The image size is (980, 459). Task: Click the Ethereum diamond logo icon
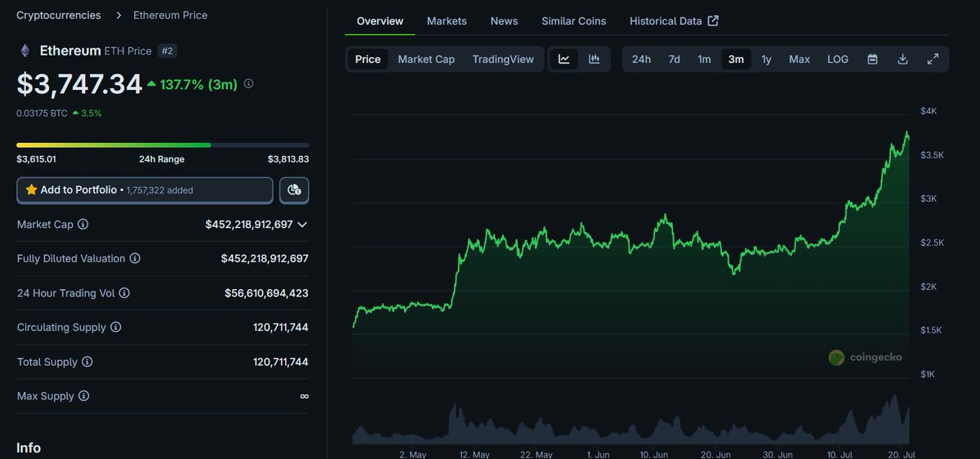click(24, 51)
